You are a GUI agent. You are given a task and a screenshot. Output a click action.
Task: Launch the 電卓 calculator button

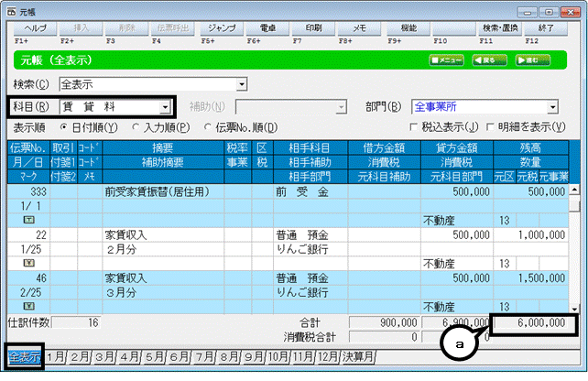[267, 28]
